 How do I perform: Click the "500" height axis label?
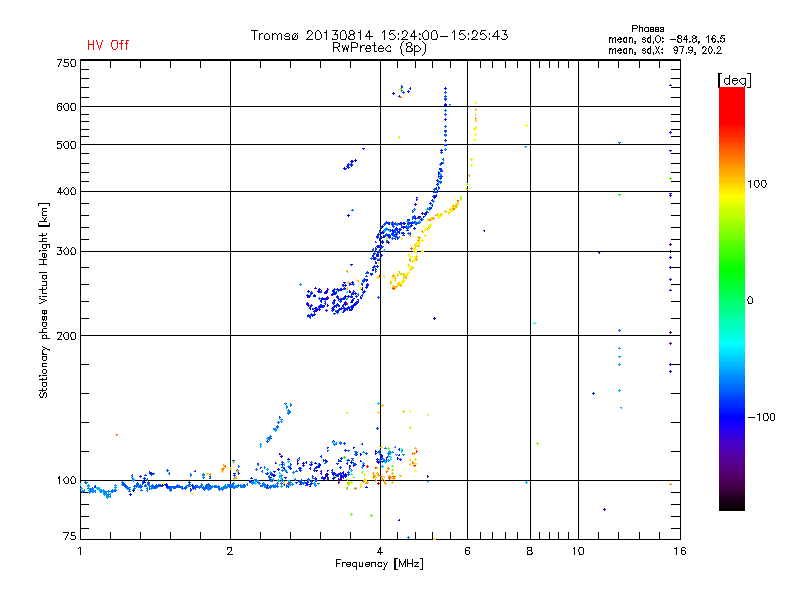pyautogui.click(x=66, y=145)
